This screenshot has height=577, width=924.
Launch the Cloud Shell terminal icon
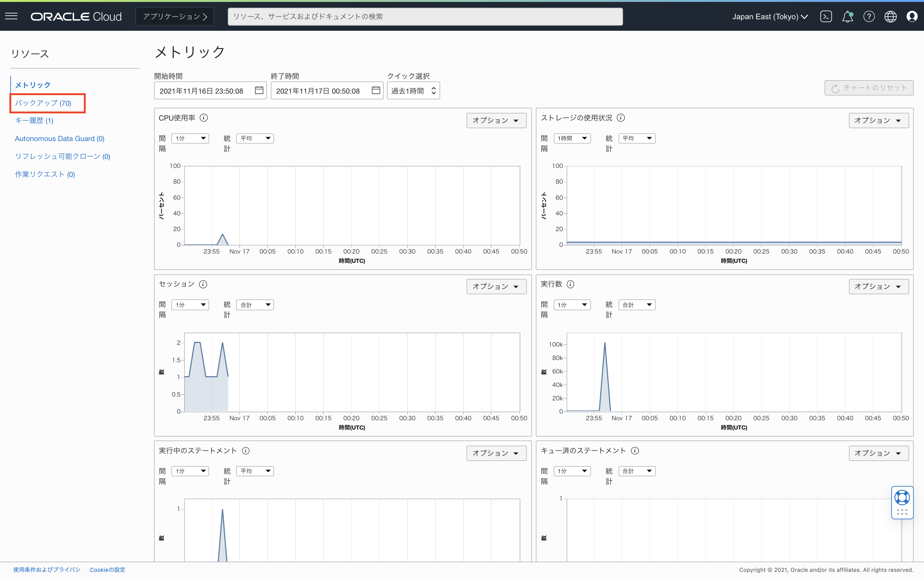tap(826, 16)
